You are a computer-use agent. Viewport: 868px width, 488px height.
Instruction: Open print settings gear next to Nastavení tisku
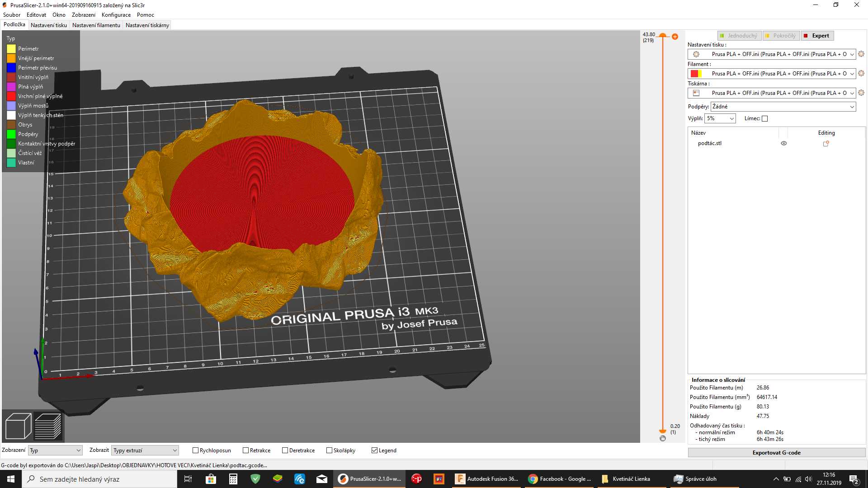tap(861, 54)
